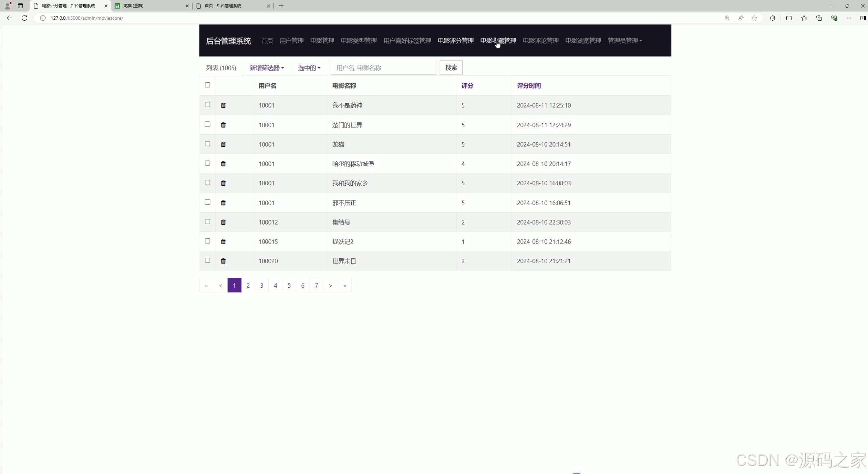The width and height of the screenshot is (868, 474).
Task: Click the 搜索 button
Action: coord(451,68)
